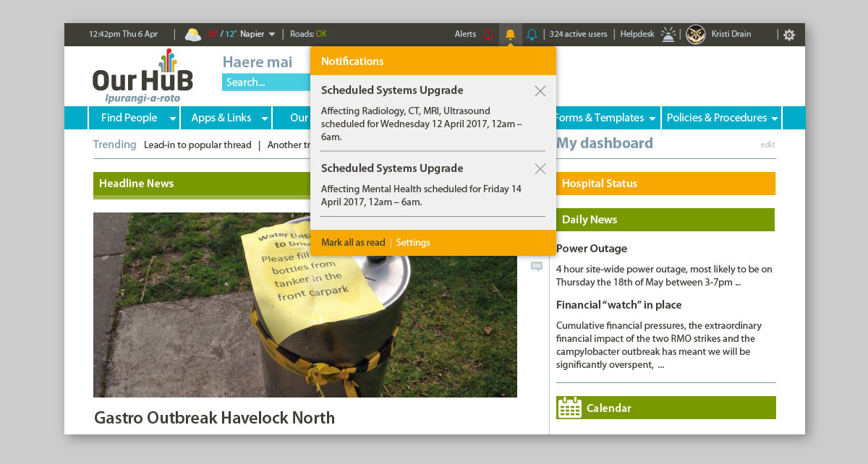Click the Kristi Drain username
The height and width of the screenshot is (464, 868).
click(731, 34)
